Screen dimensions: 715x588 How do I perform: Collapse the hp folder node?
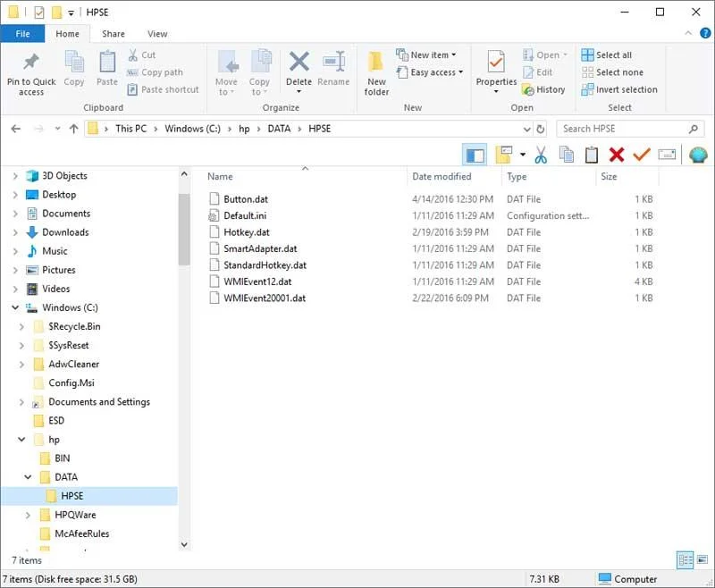(x=21, y=440)
